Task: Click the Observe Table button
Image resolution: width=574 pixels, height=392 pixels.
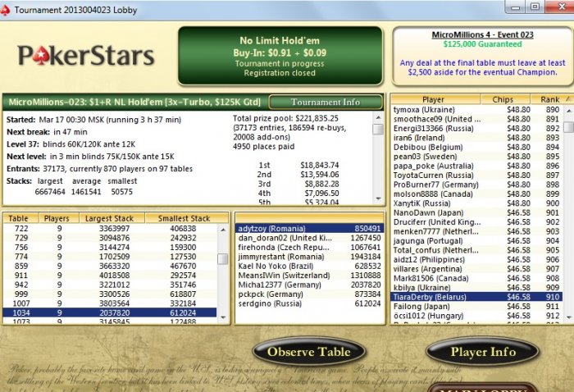Action: tap(309, 352)
